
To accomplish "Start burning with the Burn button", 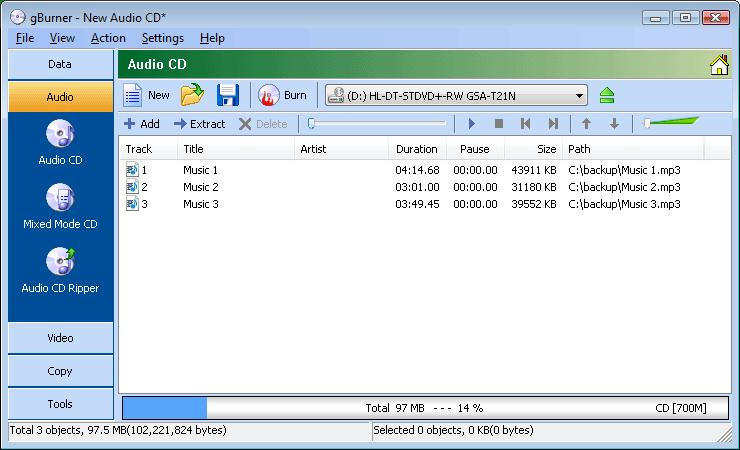I will click(283, 95).
